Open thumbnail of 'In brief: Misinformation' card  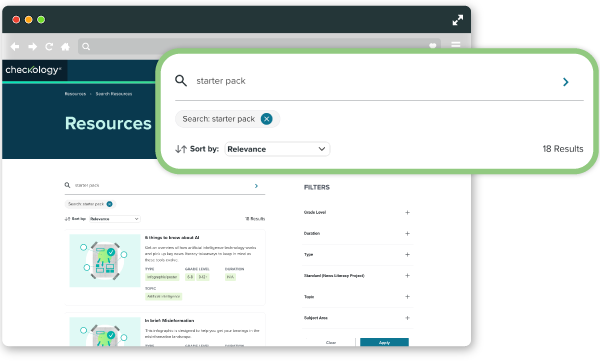pyautogui.click(x=105, y=331)
